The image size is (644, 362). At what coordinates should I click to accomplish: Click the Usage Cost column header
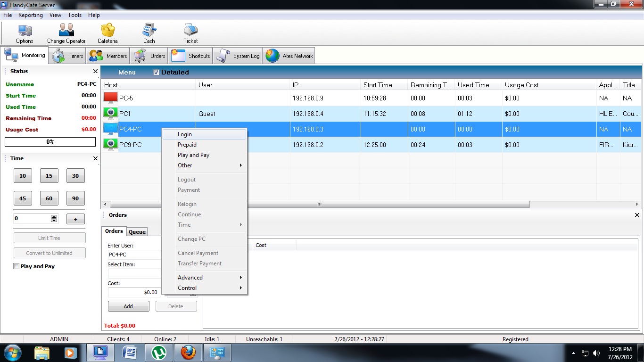[x=549, y=85]
